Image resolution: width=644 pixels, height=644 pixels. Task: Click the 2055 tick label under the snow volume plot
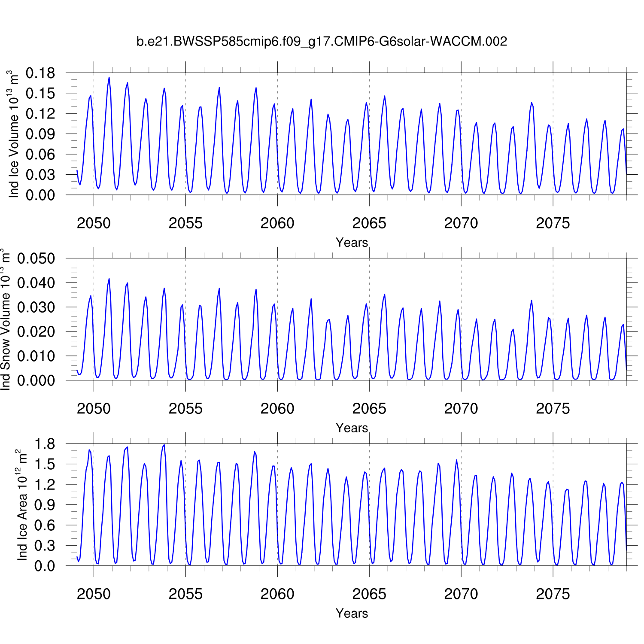click(x=185, y=409)
